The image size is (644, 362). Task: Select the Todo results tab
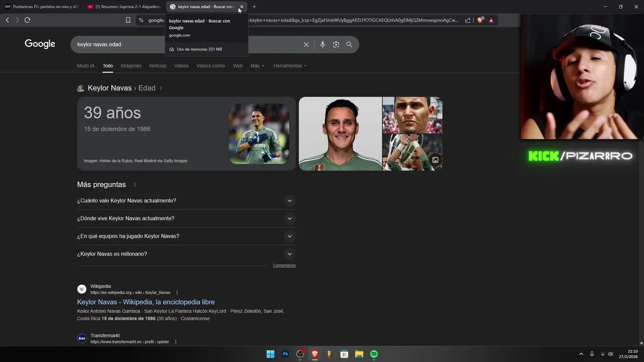pyautogui.click(x=108, y=66)
